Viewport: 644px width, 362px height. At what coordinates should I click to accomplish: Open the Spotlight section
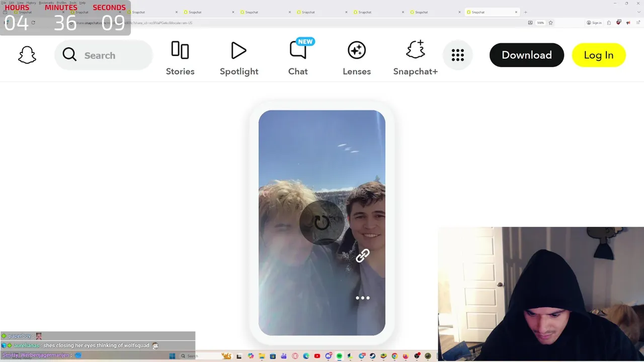coord(239,59)
